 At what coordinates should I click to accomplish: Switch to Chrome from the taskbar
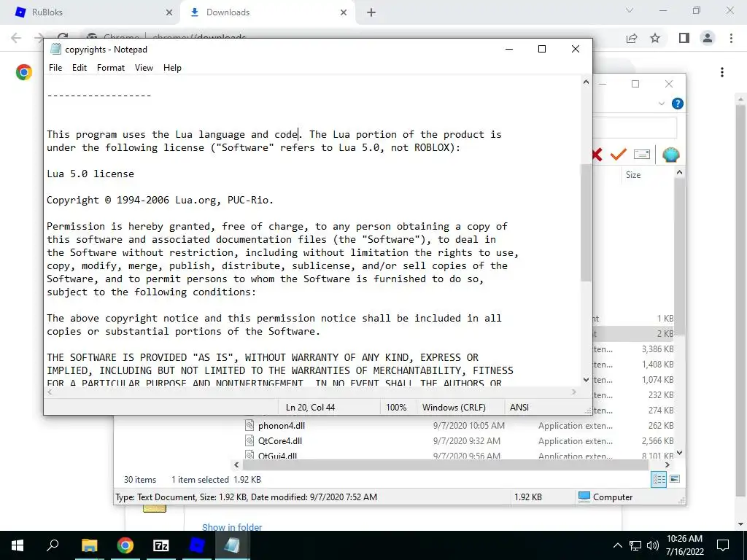click(x=125, y=545)
